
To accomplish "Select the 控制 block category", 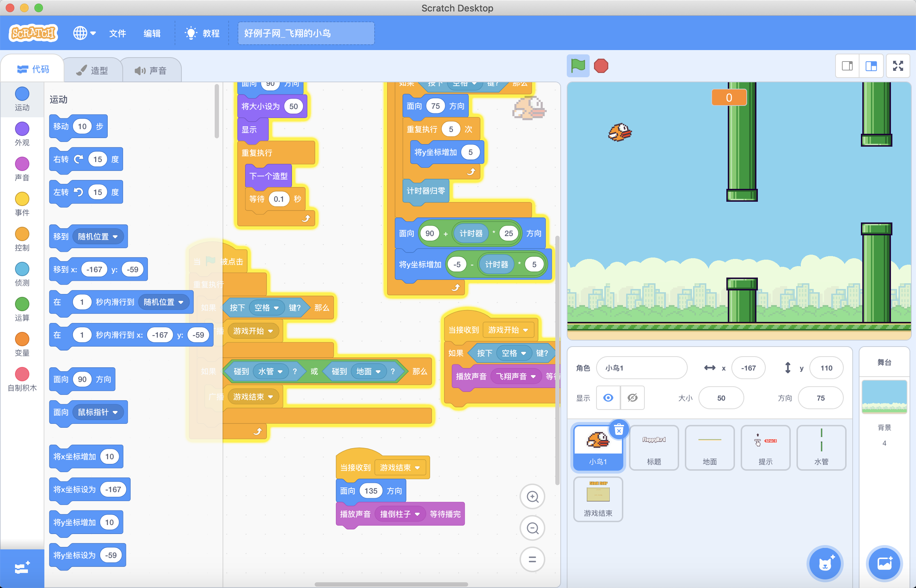I will coord(22,239).
